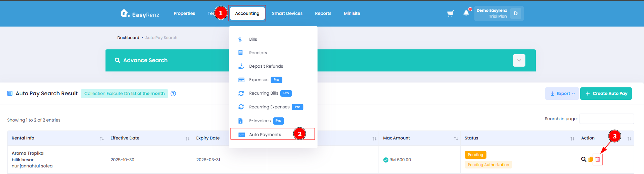Delete the auto pay entry with trash icon
Image resolution: width=644 pixels, height=174 pixels.
tap(598, 159)
